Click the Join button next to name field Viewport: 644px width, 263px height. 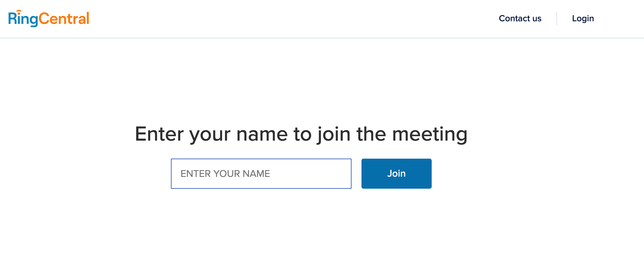tap(396, 173)
